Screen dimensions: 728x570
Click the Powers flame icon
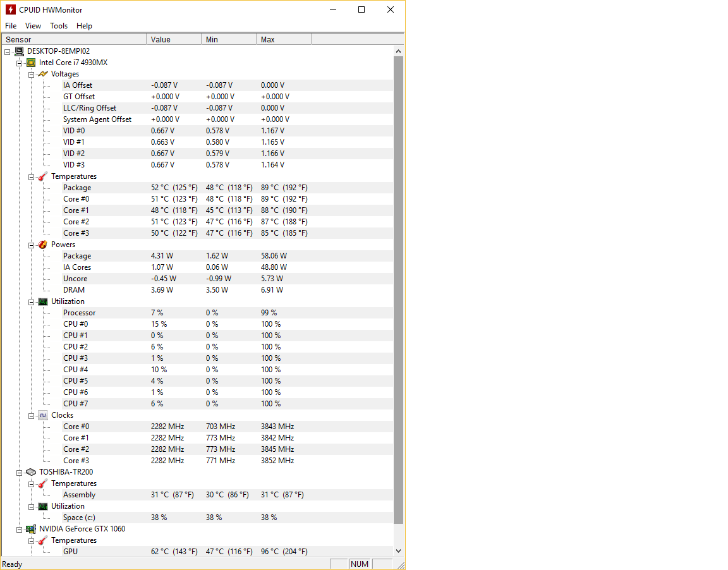tap(43, 245)
